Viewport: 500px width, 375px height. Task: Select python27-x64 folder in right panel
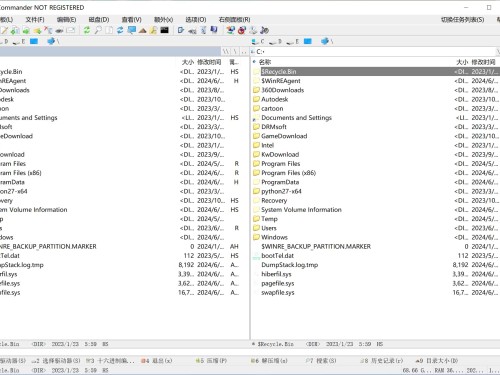pos(281,191)
